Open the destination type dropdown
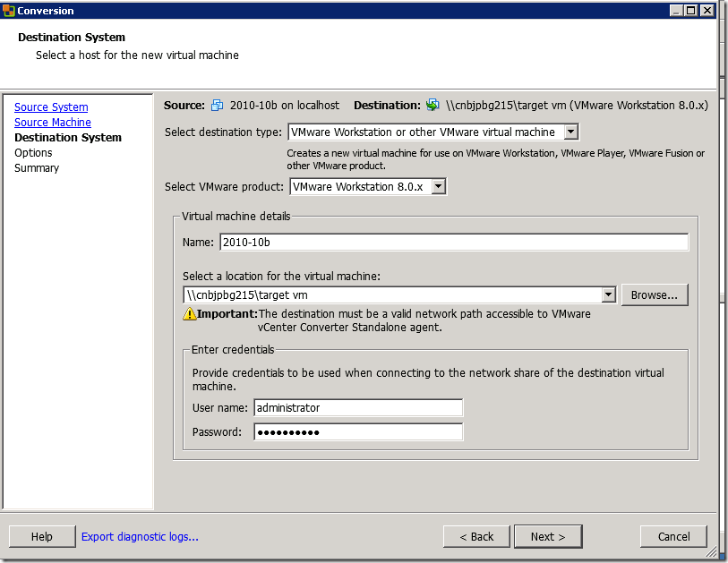728x563 pixels. point(571,132)
